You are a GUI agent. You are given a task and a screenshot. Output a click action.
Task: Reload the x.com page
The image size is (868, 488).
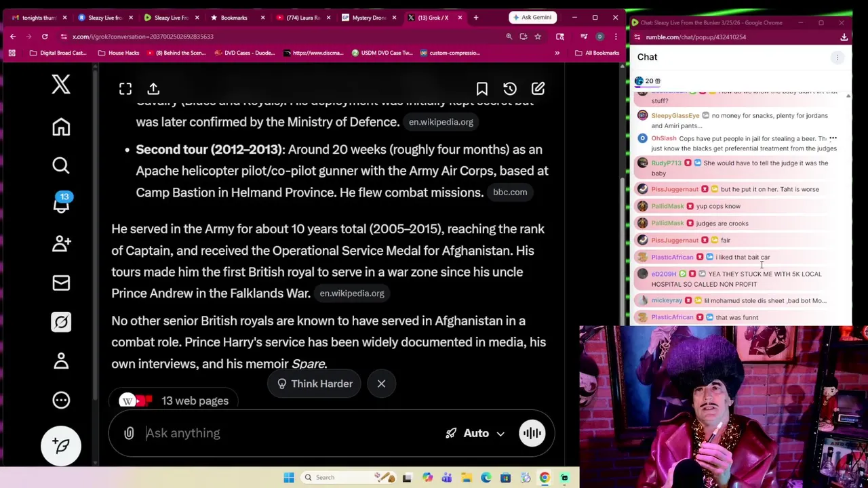pyautogui.click(x=45, y=37)
